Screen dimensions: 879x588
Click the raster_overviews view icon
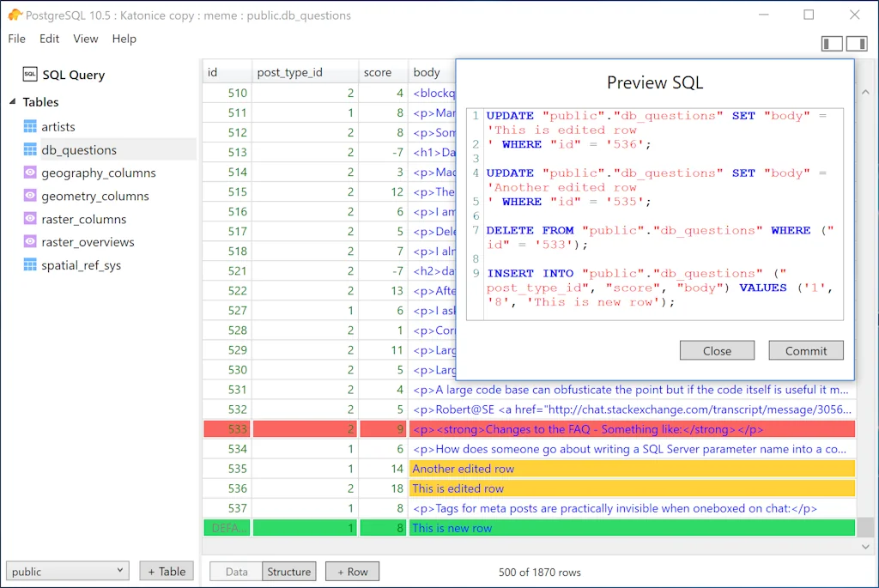[x=31, y=241]
